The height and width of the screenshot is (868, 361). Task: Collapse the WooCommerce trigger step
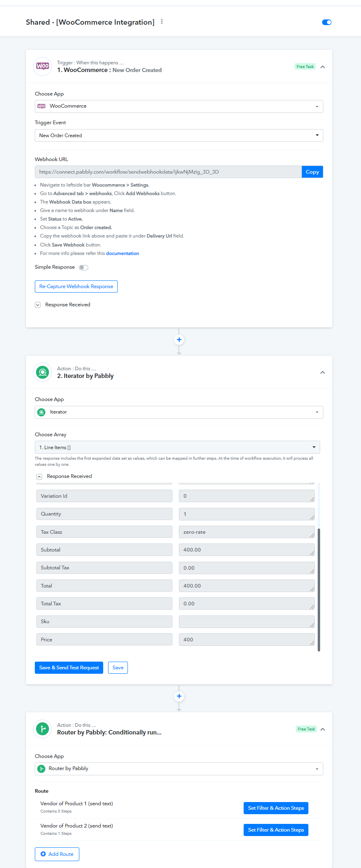click(323, 67)
